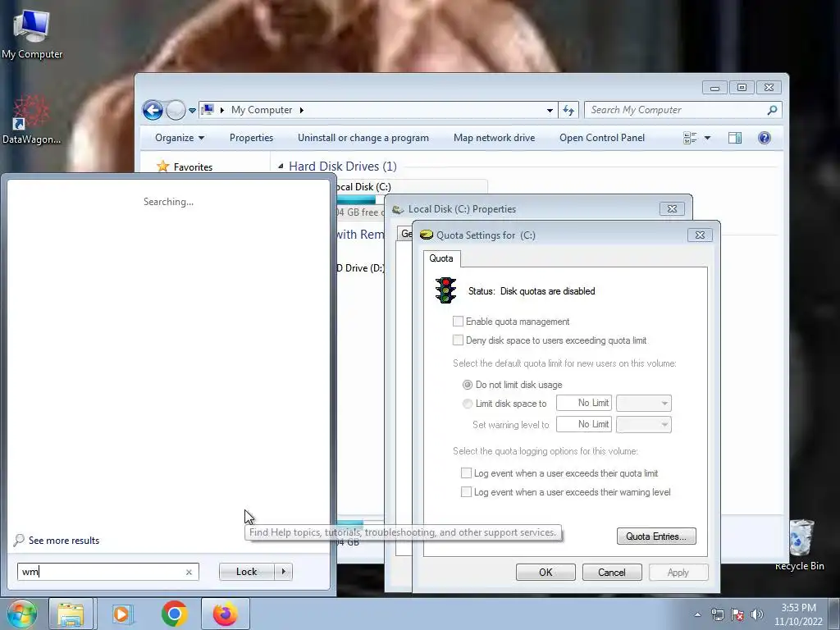
Task: Clear the start menu search text
Action: pos(189,572)
